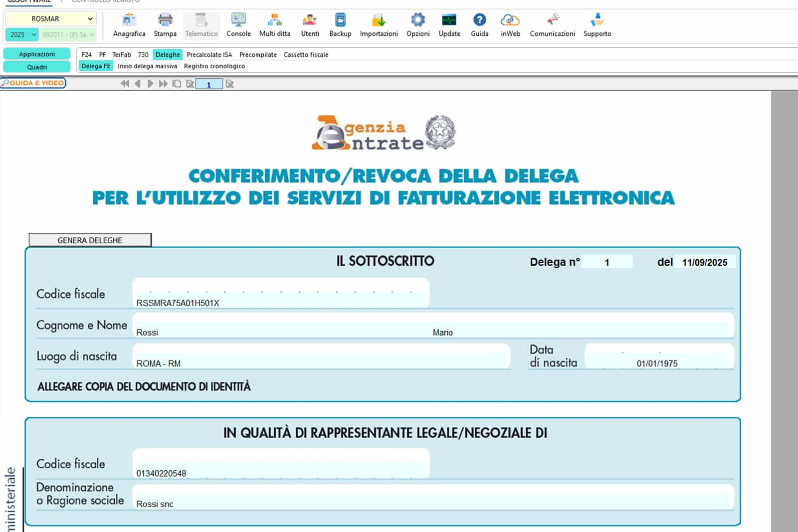Open the company selector dropdown ROSMAR
The image size is (798, 532).
point(51,18)
